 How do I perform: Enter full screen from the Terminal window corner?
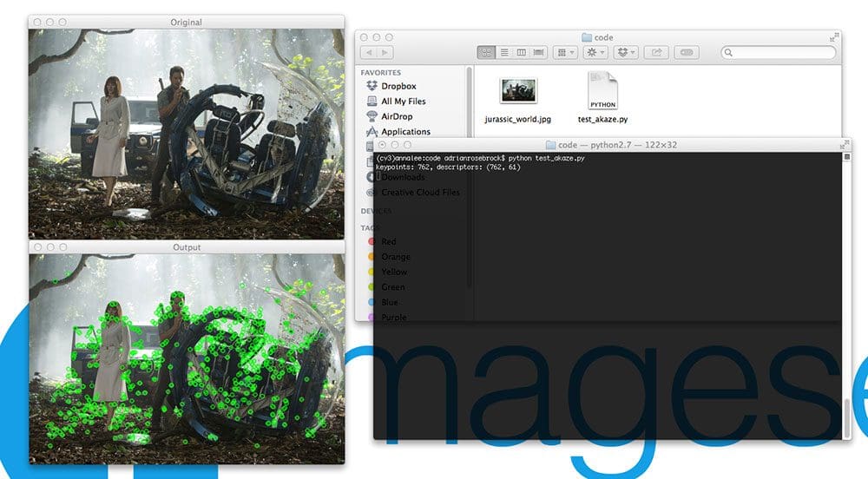coord(845,145)
